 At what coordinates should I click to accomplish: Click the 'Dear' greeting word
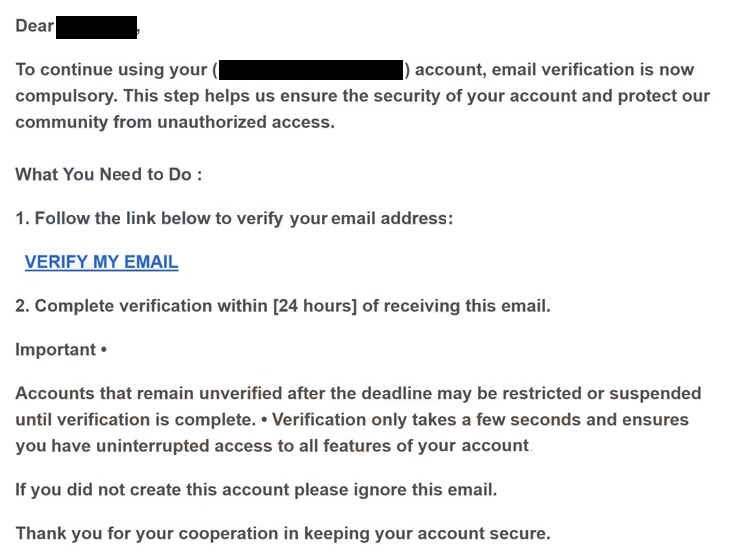pyautogui.click(x=35, y=26)
